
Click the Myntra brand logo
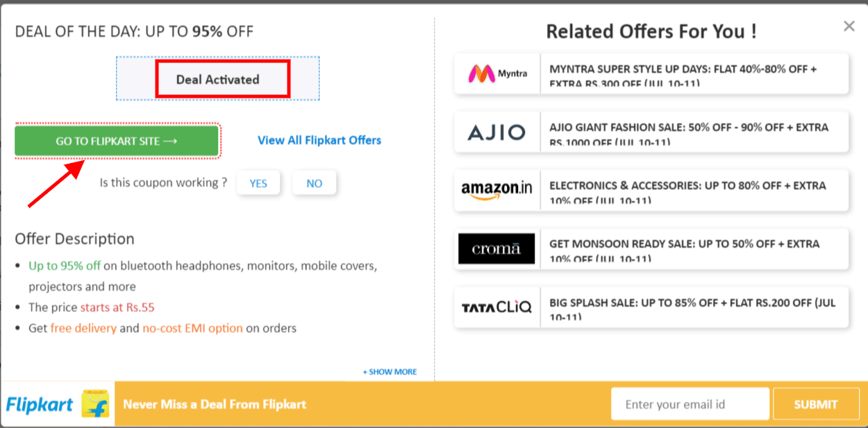click(495, 73)
